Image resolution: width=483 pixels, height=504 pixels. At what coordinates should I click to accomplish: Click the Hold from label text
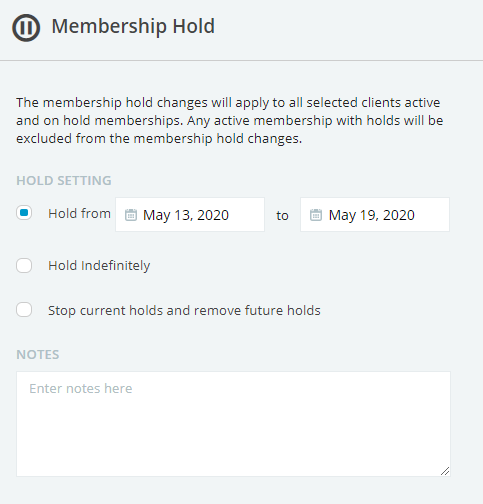point(79,214)
